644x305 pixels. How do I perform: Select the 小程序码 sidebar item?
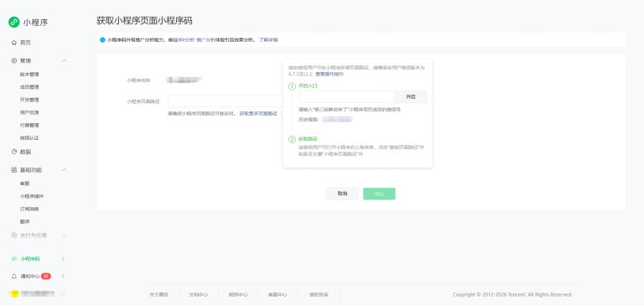[x=30, y=259]
